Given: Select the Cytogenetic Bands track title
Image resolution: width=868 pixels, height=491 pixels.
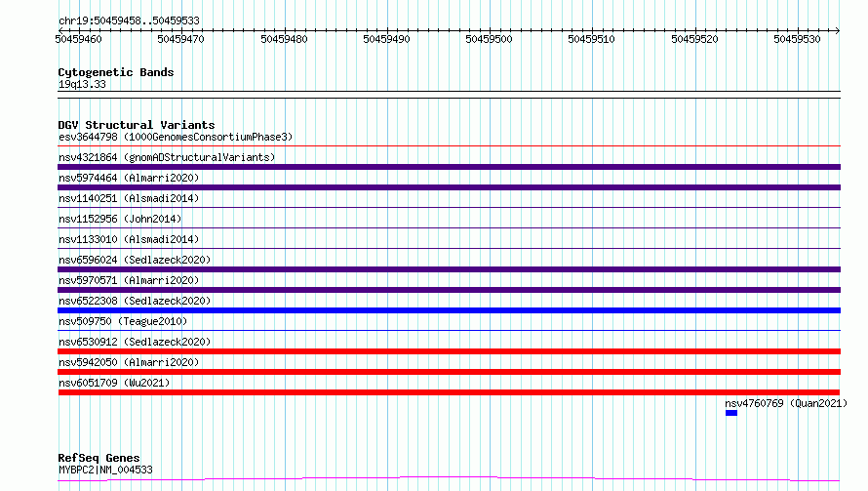Looking at the screenshot, I should click(116, 72).
